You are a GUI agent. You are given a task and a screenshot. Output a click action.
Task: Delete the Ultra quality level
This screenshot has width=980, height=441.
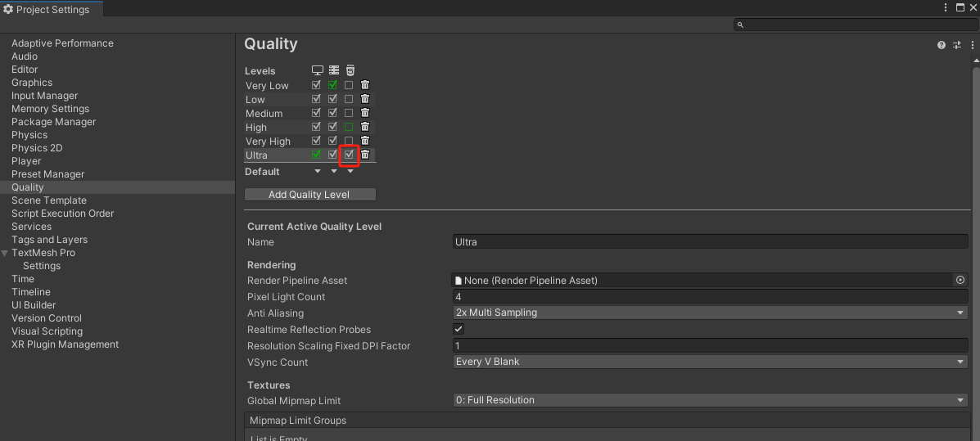coord(365,155)
